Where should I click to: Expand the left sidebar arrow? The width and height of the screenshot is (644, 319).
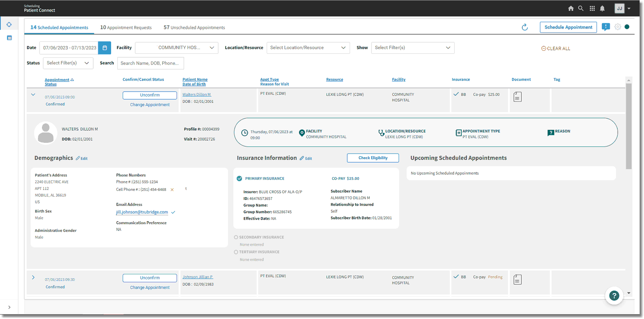[9, 307]
